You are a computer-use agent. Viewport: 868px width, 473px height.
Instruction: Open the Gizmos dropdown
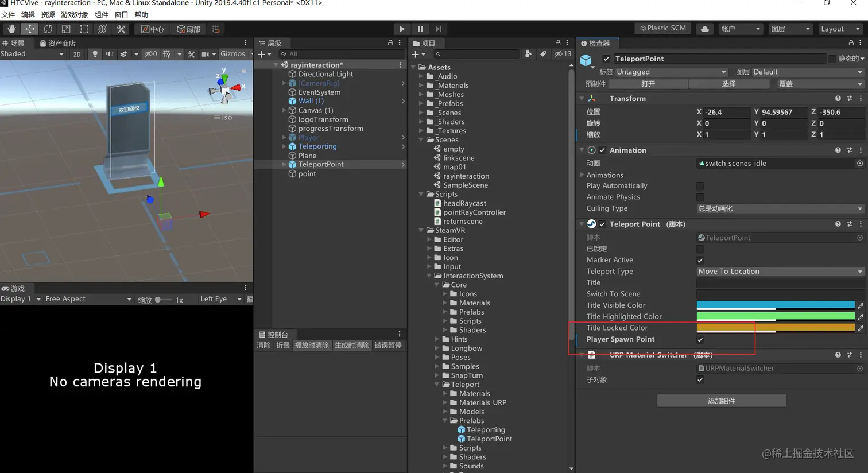pyautogui.click(x=235, y=54)
